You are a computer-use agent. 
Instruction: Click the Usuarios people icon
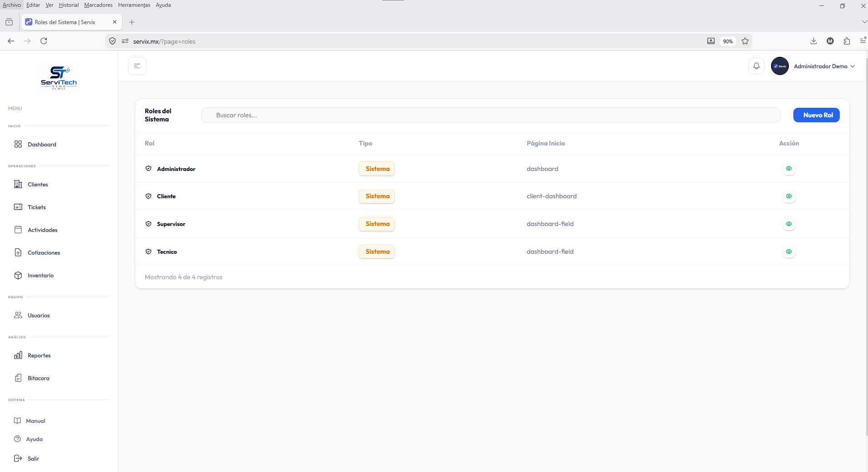pos(18,315)
